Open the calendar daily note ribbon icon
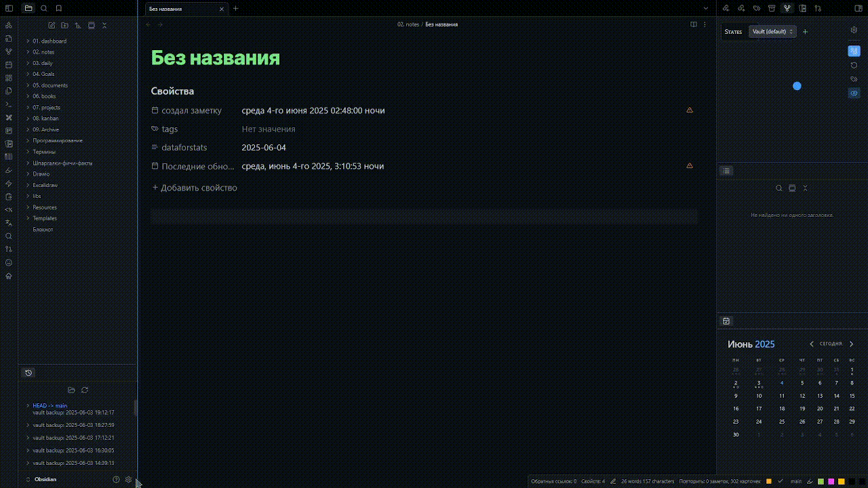 [x=9, y=64]
